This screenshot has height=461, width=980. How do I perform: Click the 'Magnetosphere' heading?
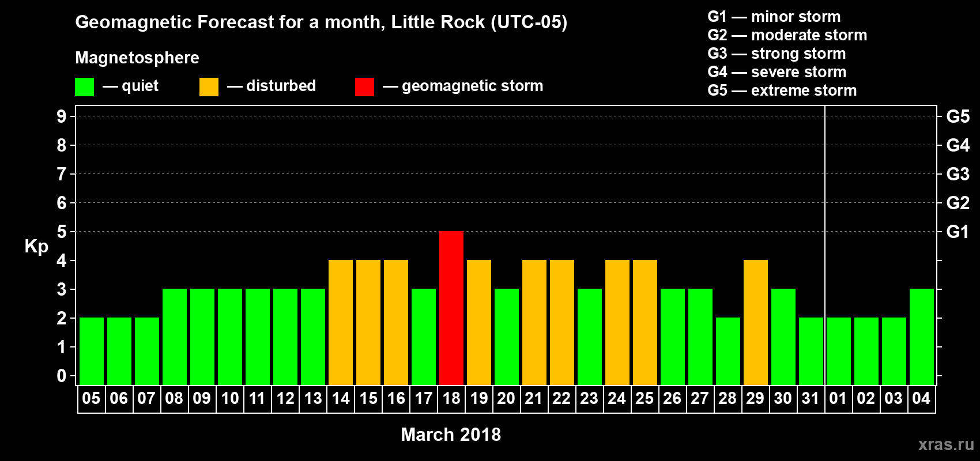137,58
